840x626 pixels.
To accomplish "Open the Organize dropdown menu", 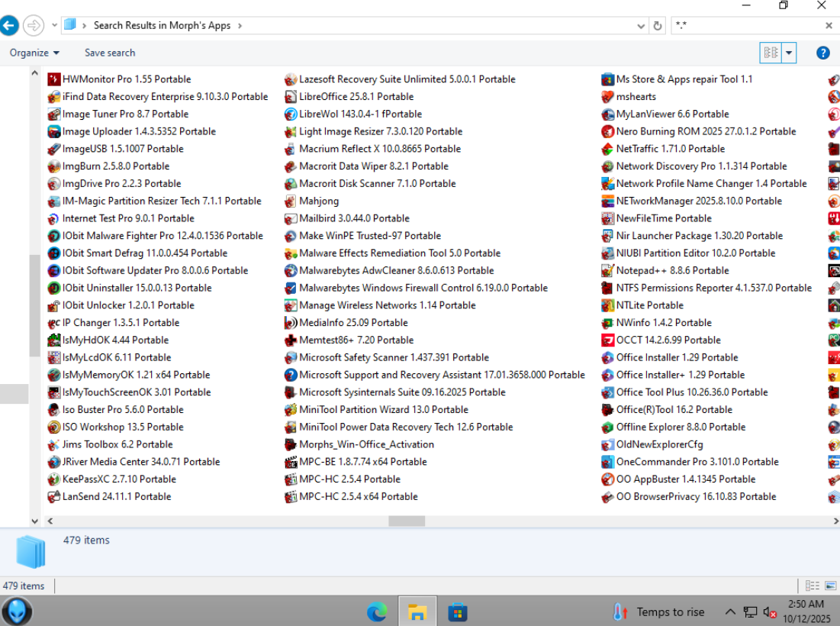I will pos(34,53).
